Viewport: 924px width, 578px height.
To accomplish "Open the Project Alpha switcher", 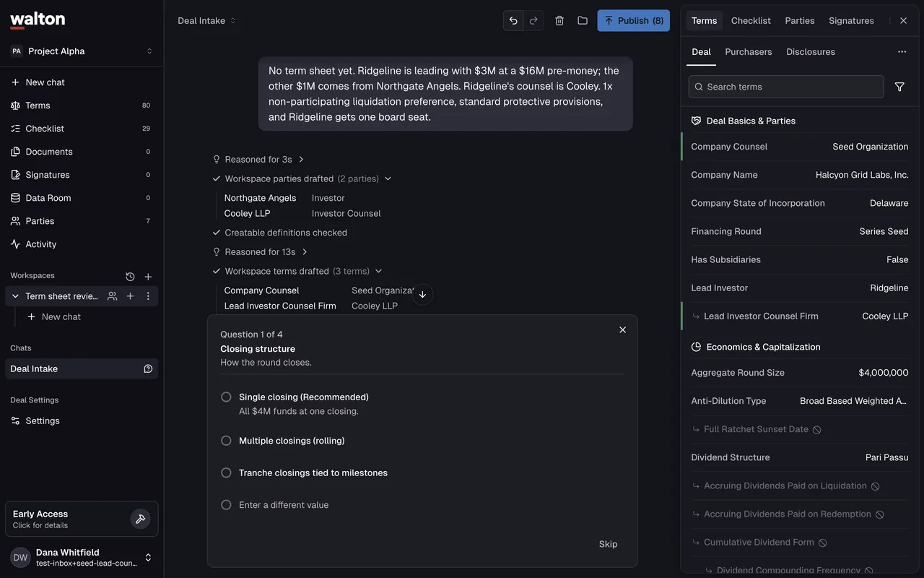I will pyautogui.click(x=82, y=51).
